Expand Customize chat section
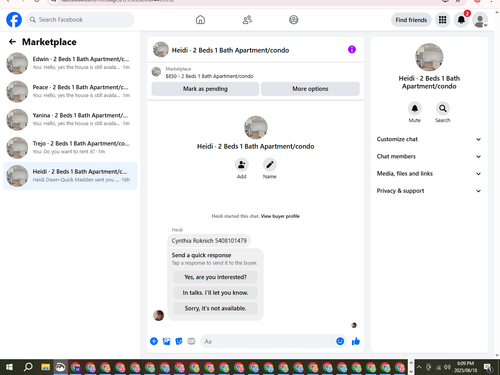 point(429,139)
